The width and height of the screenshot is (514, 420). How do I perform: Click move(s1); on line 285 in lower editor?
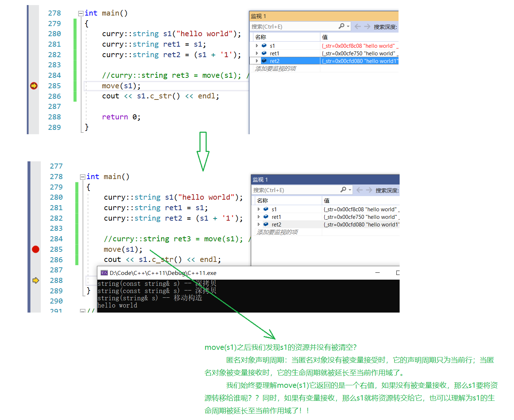123,249
